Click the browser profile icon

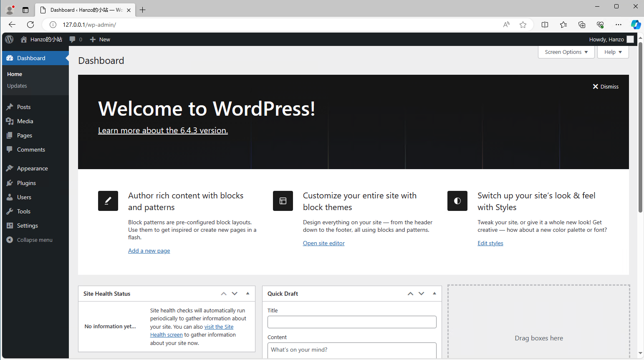point(10,10)
